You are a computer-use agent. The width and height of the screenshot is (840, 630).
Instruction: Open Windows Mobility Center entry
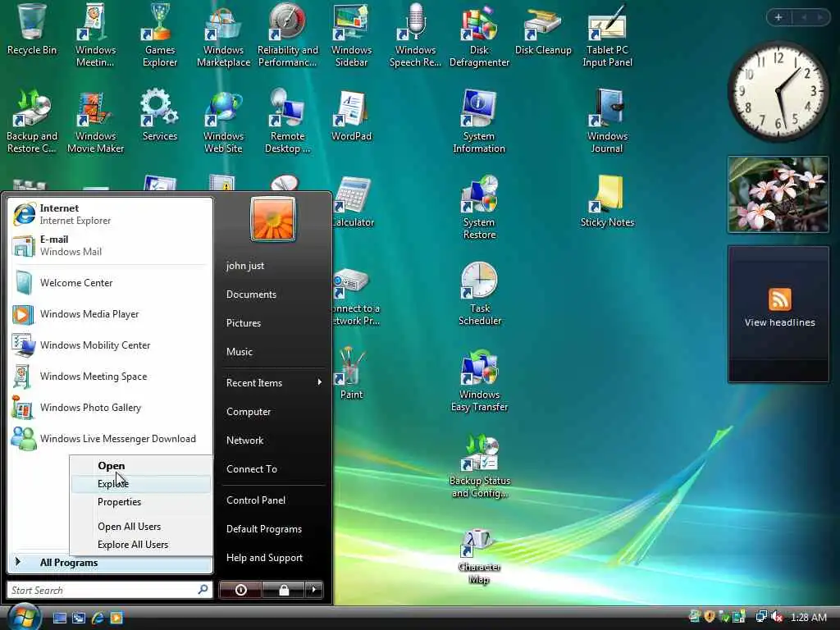(110, 345)
